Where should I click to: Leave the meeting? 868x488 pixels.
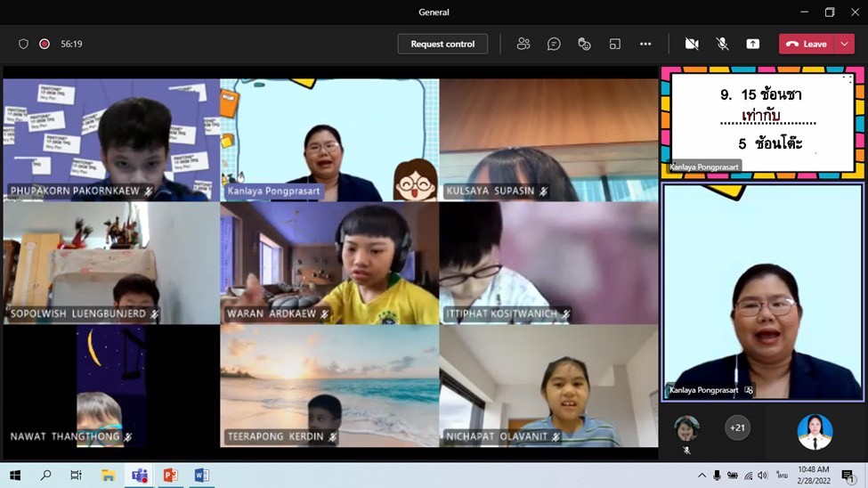[x=807, y=44]
